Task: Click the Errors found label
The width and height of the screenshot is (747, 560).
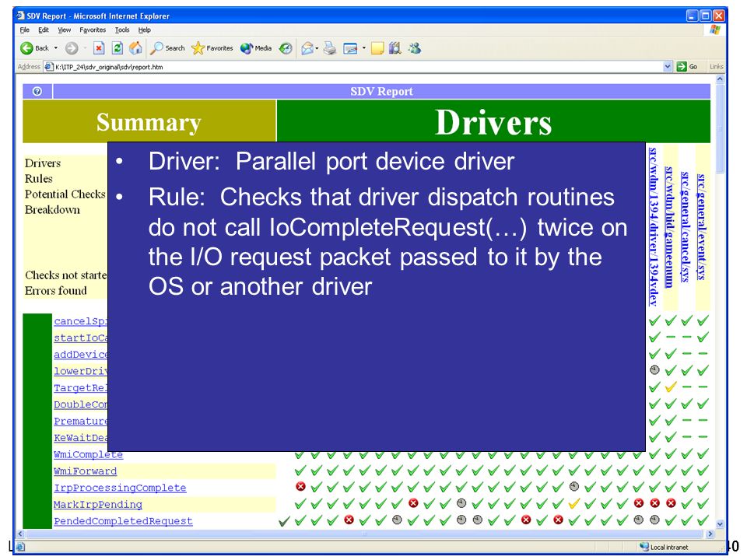Action: click(x=56, y=290)
